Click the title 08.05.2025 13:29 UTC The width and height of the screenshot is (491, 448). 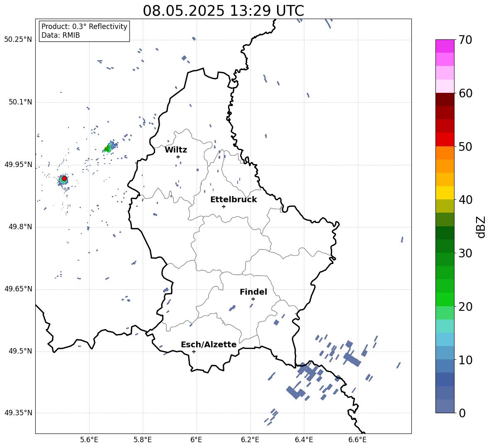coord(223,11)
